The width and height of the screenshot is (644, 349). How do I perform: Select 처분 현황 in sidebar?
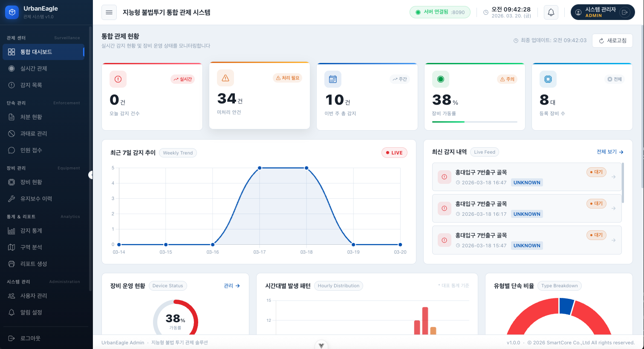pos(43,117)
